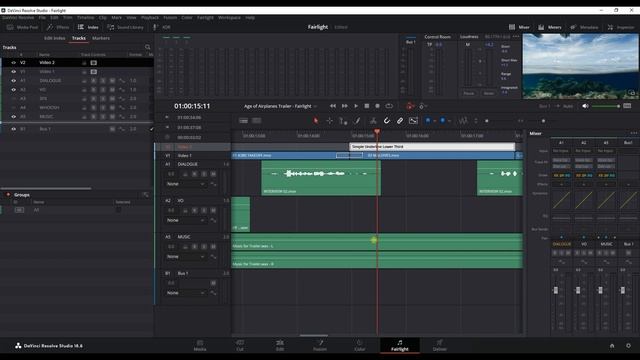Open the Bus 1 automation None dropdown
This screenshot has width=640, height=360.
186,293
